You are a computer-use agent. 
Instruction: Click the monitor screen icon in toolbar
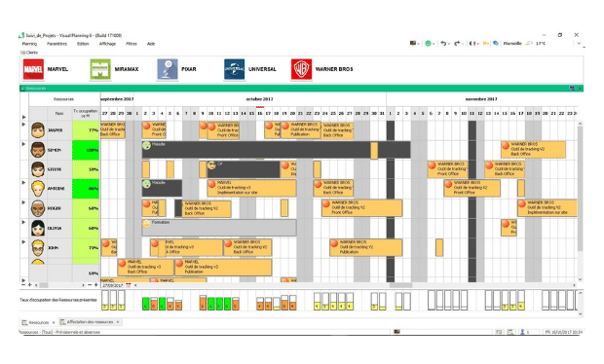(x=413, y=44)
